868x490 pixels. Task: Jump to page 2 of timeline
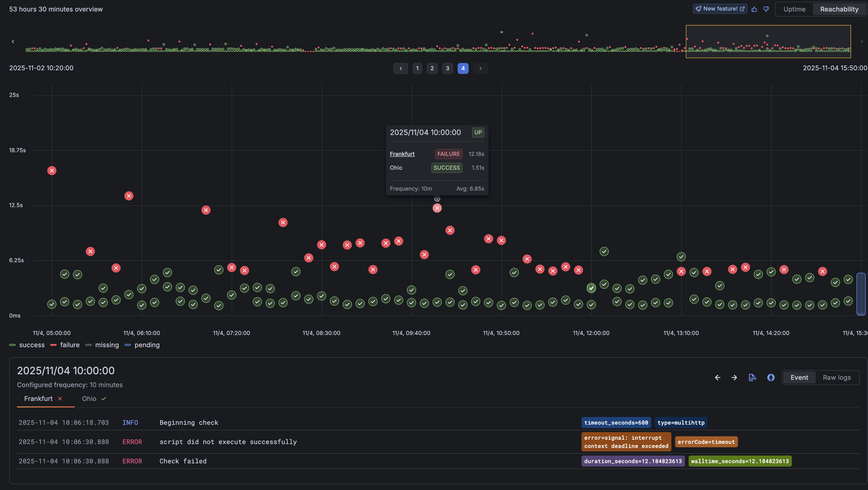pos(432,68)
